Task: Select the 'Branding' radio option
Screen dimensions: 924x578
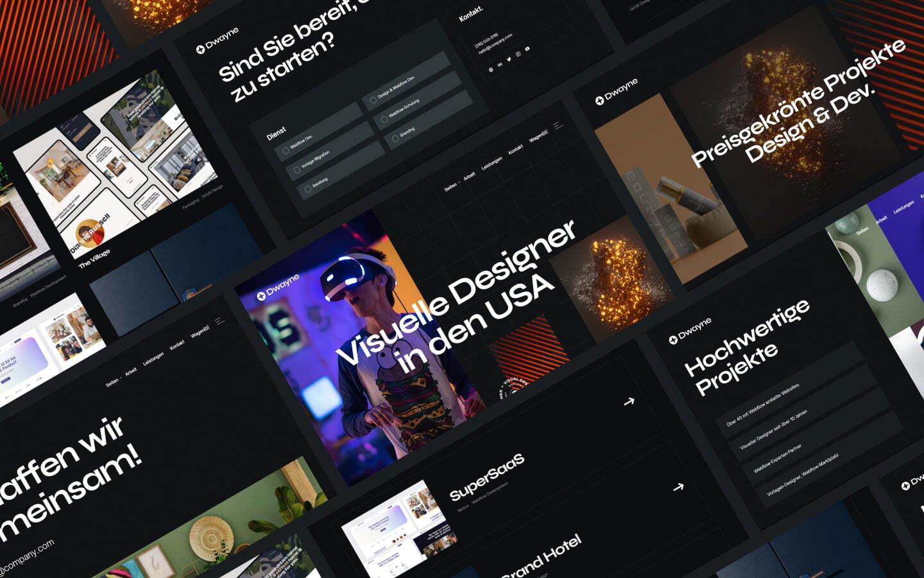Action: tap(395, 138)
